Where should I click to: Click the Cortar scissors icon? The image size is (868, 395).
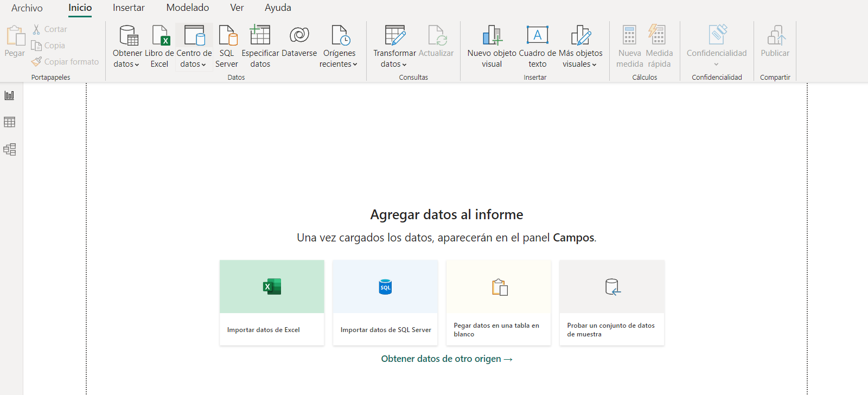(36, 29)
